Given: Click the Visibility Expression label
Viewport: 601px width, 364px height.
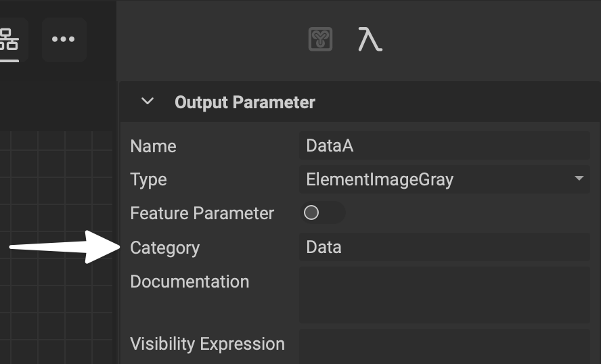Looking at the screenshot, I should click(207, 344).
